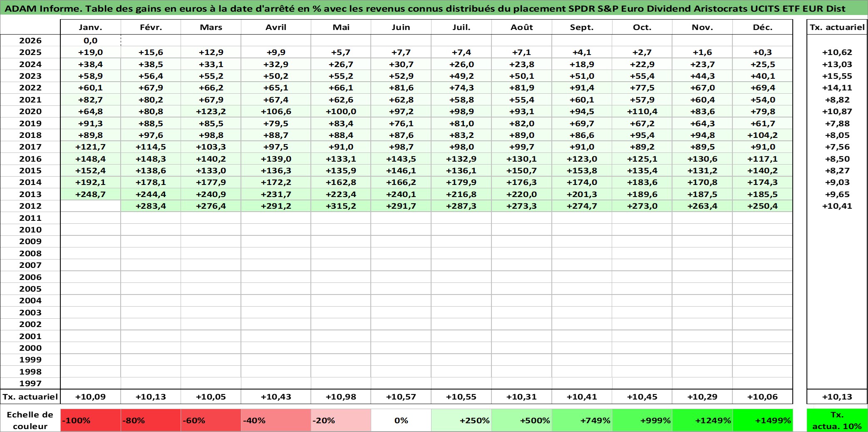
Task: Click the -80% red color swatch
Action: [x=151, y=420]
